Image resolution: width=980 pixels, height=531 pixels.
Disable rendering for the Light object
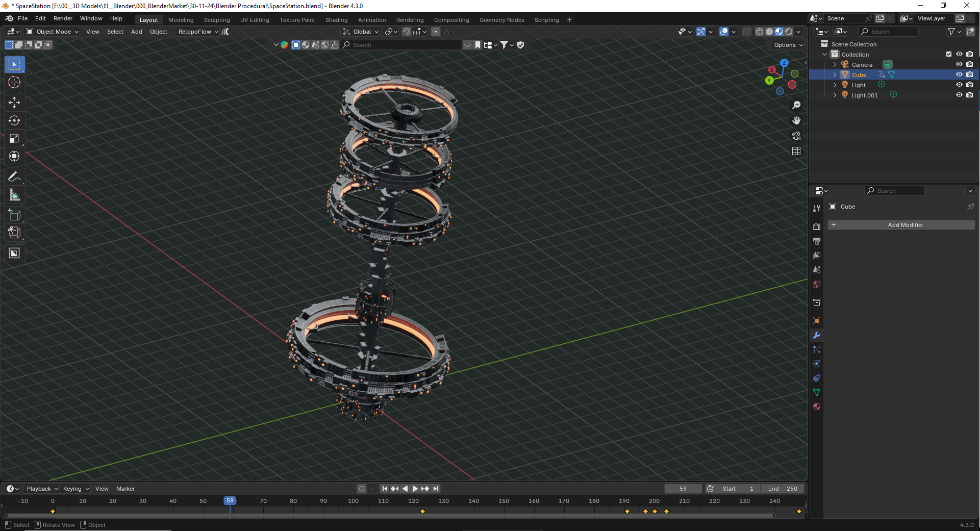[970, 85]
